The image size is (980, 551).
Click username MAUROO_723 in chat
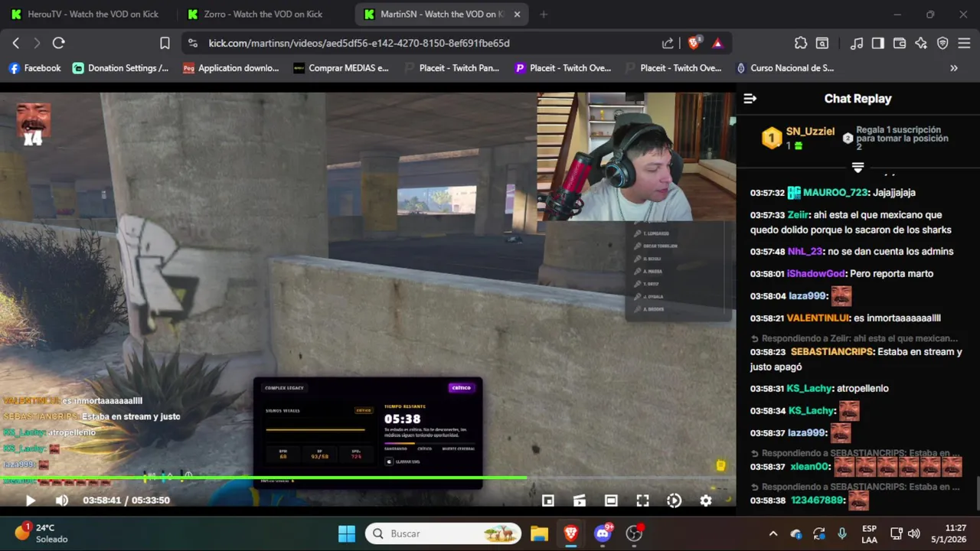(x=836, y=193)
